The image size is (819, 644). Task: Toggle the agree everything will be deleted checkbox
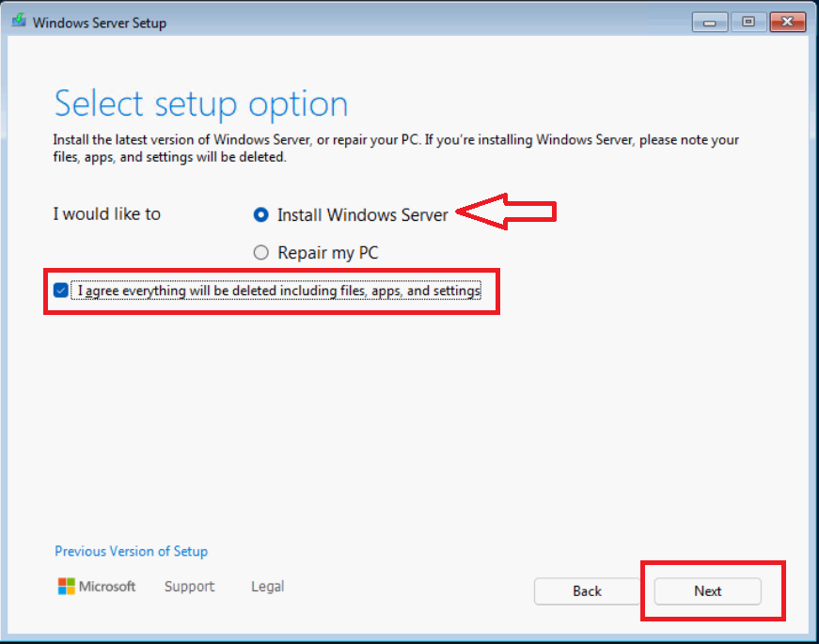pos(61,291)
